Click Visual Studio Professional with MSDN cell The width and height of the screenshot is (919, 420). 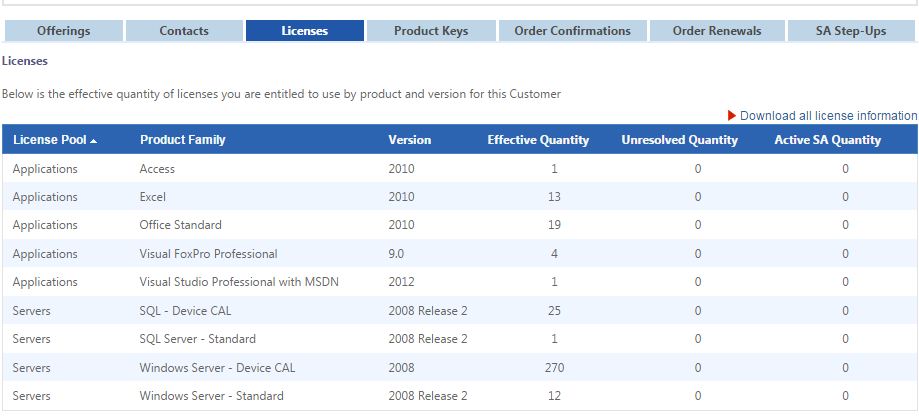239,282
